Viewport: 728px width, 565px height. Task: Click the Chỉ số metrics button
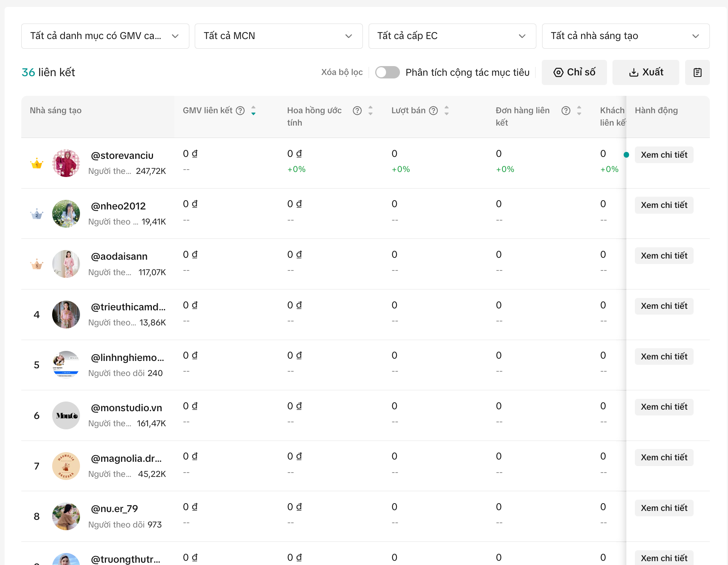[x=574, y=73]
